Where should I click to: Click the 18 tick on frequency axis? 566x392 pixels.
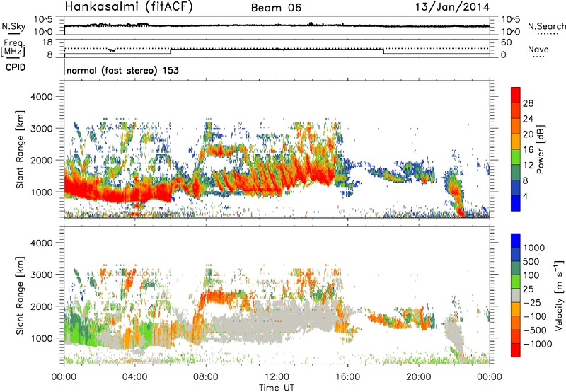coord(47,42)
